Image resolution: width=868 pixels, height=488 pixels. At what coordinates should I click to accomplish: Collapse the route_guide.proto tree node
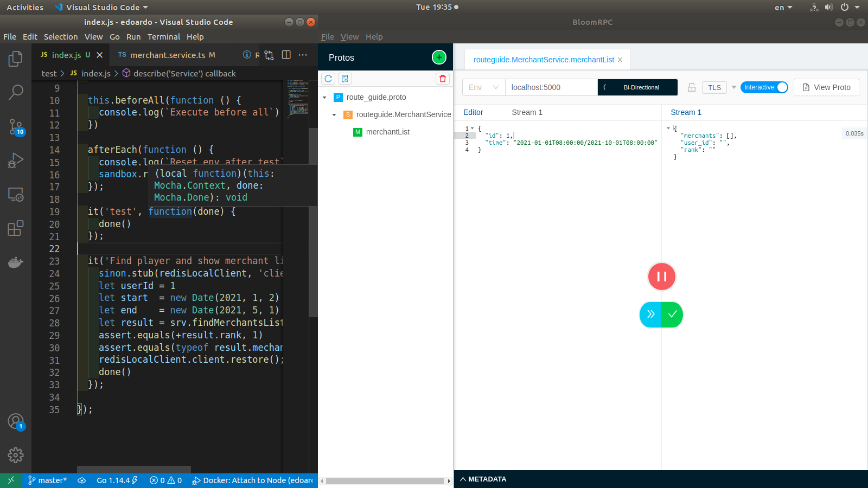[x=324, y=98]
